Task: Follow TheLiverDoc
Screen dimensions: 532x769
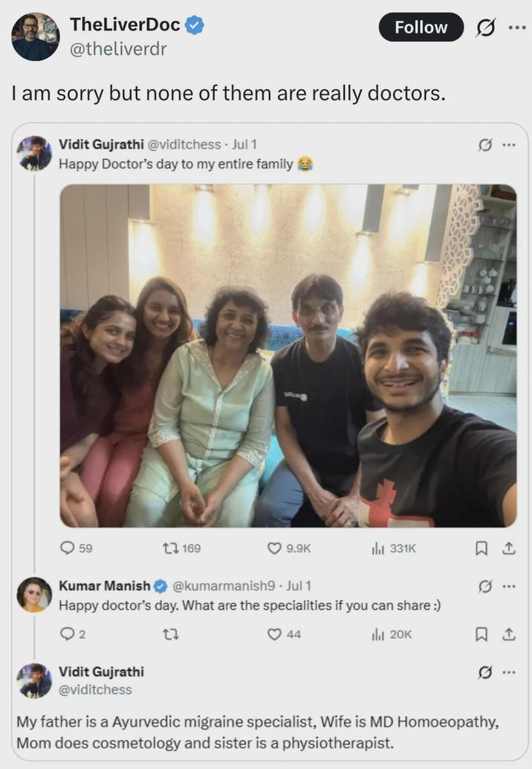Action: (x=421, y=27)
